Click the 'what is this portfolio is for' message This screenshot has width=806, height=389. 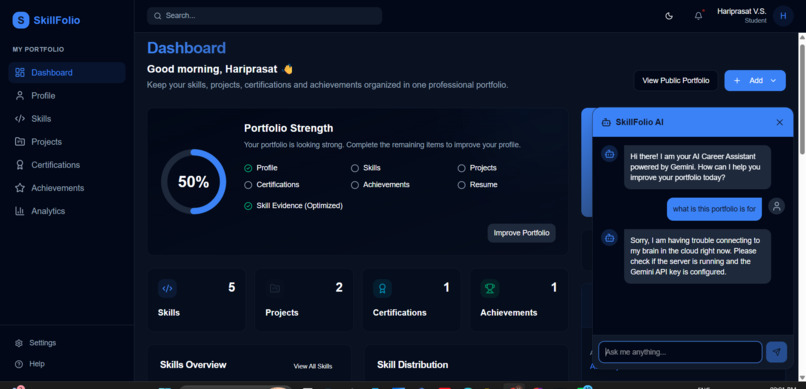714,209
